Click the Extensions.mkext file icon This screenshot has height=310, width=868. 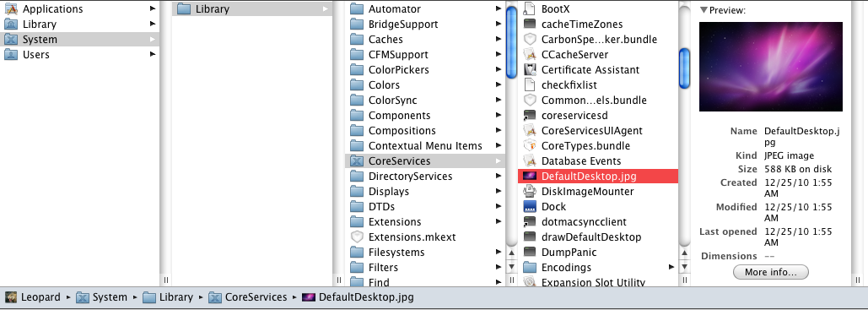[357, 237]
